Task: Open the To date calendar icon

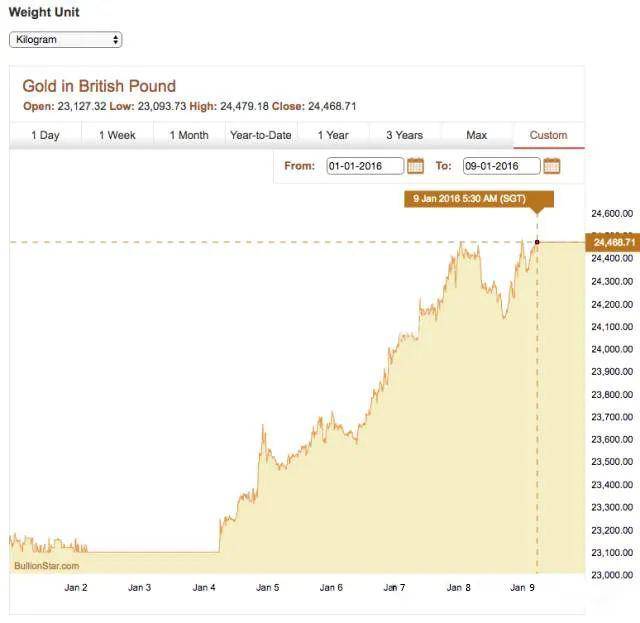Action: tap(551, 166)
